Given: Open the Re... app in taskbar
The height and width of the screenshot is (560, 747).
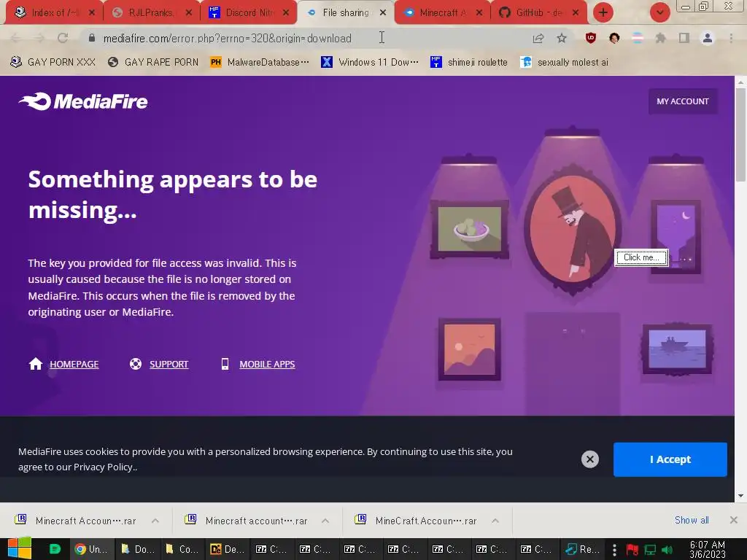Looking at the screenshot, I should tap(583, 549).
